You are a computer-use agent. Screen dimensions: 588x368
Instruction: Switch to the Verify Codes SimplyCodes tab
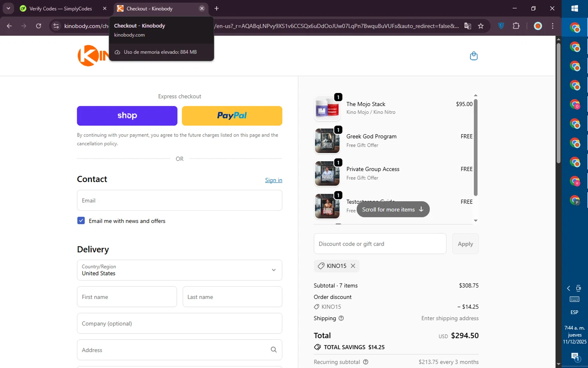coord(61,8)
